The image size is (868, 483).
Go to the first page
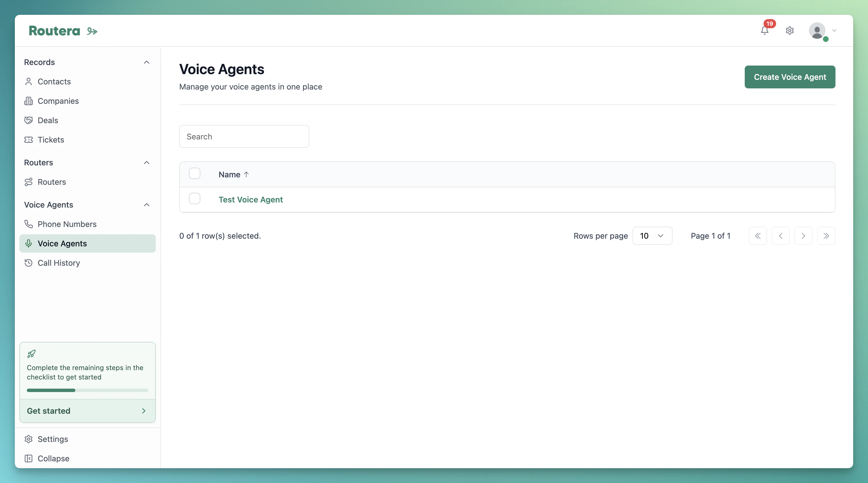tap(758, 236)
